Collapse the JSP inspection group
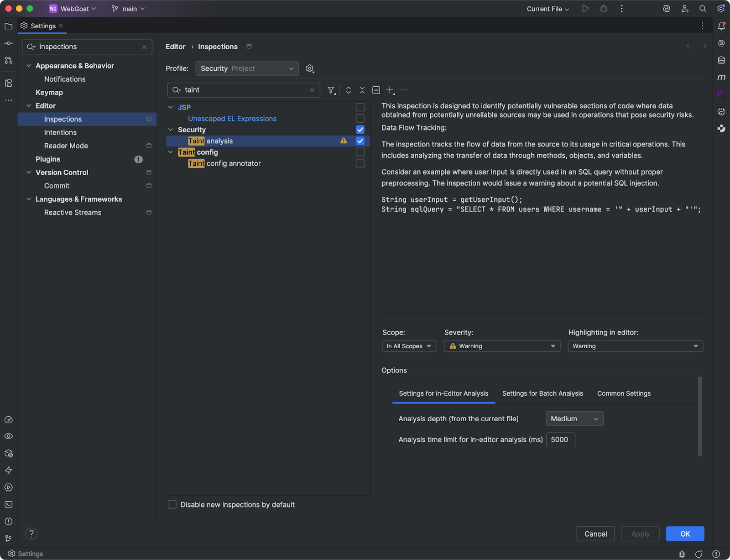 click(171, 107)
